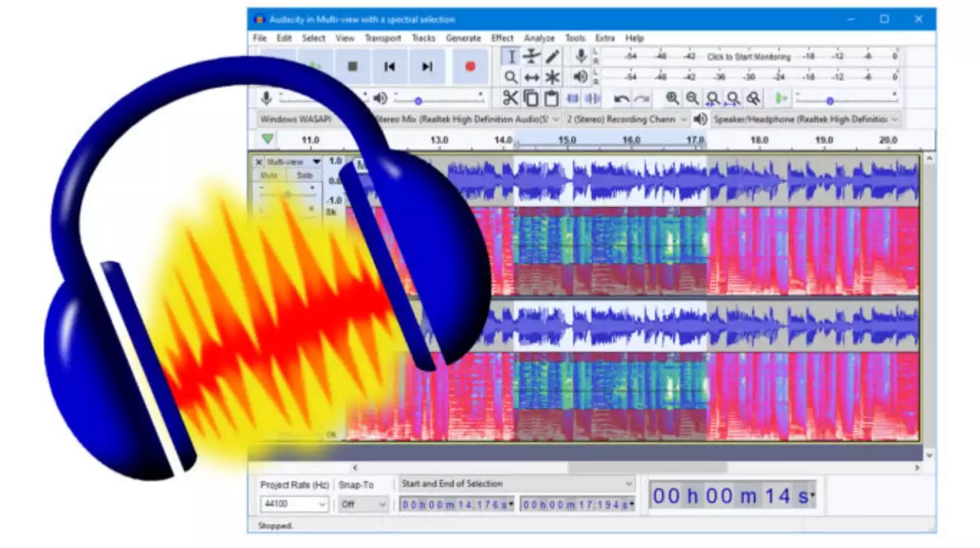
Task: Open the Snap-To Off dropdown
Action: click(x=364, y=504)
